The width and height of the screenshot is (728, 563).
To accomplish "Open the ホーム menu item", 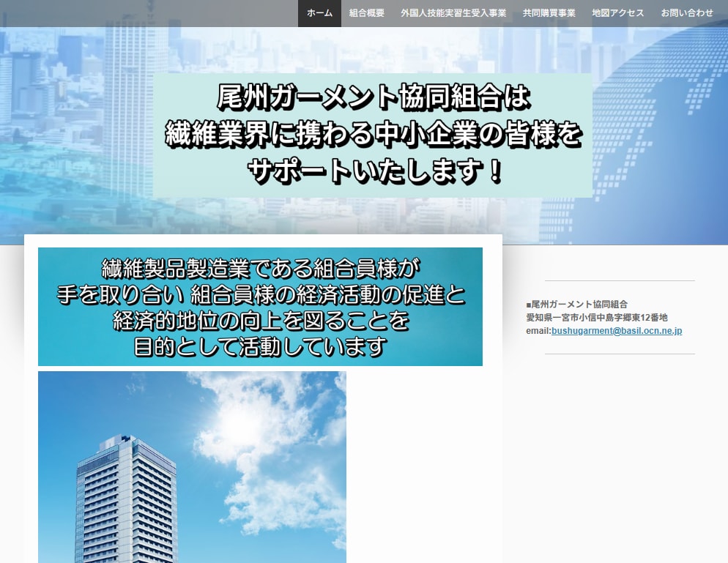I will (319, 13).
